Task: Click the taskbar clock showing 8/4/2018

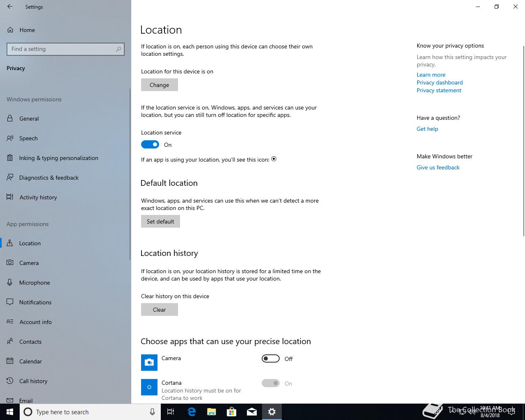Action: pyautogui.click(x=490, y=412)
